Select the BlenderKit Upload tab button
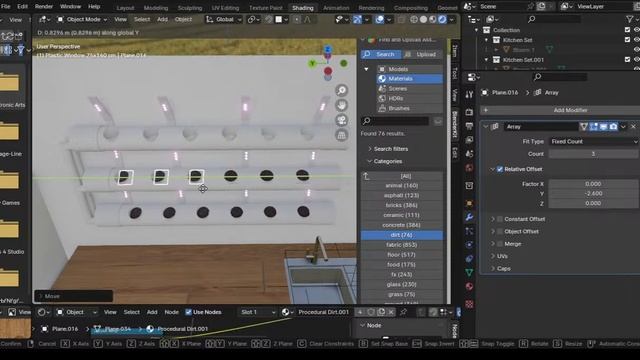 tap(422, 54)
